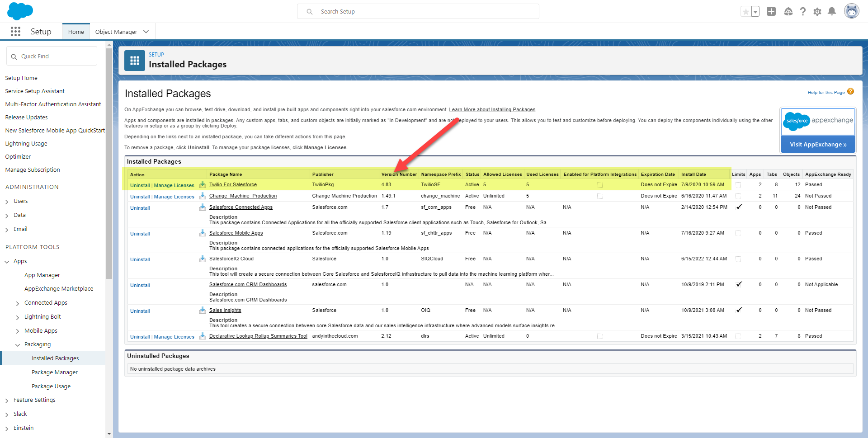
Task: Click Visit AppExchange button
Action: [x=818, y=145]
